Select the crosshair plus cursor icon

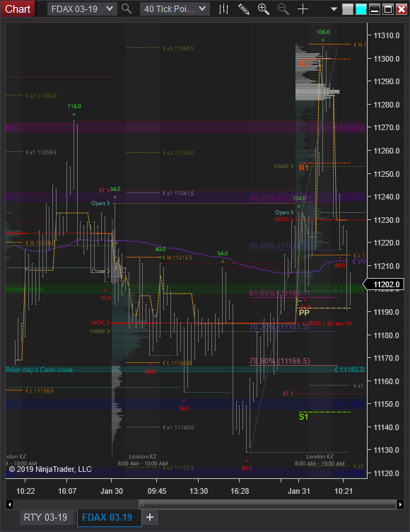pyautogui.click(x=303, y=8)
